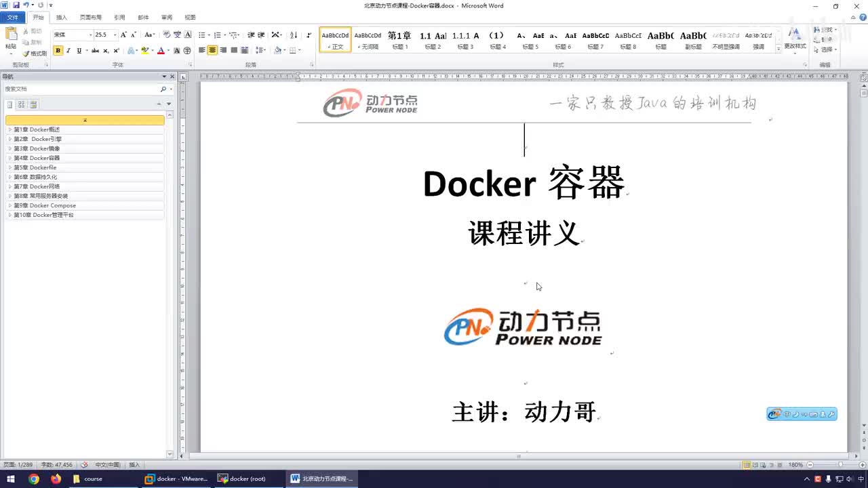The image size is (868, 488).
Task: Click the text effects glowing A icon
Action: pyautogui.click(x=131, y=51)
